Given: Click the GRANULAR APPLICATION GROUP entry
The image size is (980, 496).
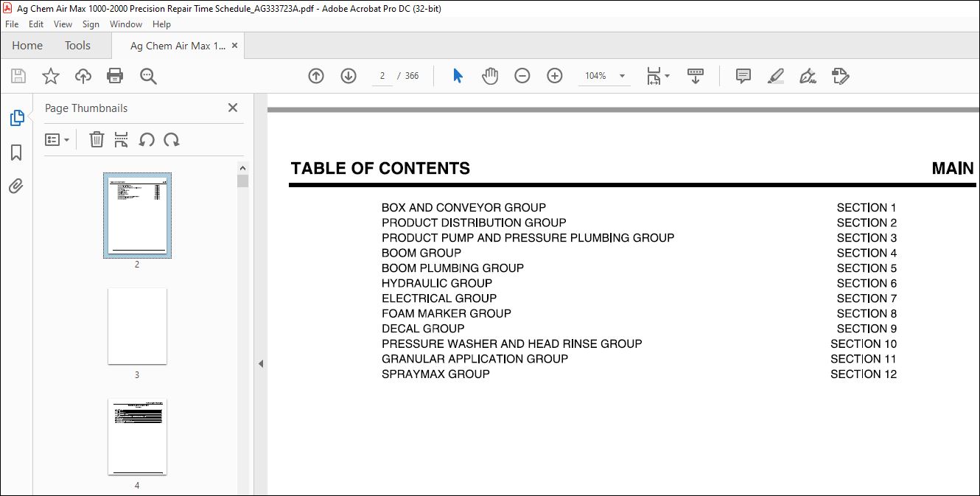Looking at the screenshot, I should click(475, 359).
